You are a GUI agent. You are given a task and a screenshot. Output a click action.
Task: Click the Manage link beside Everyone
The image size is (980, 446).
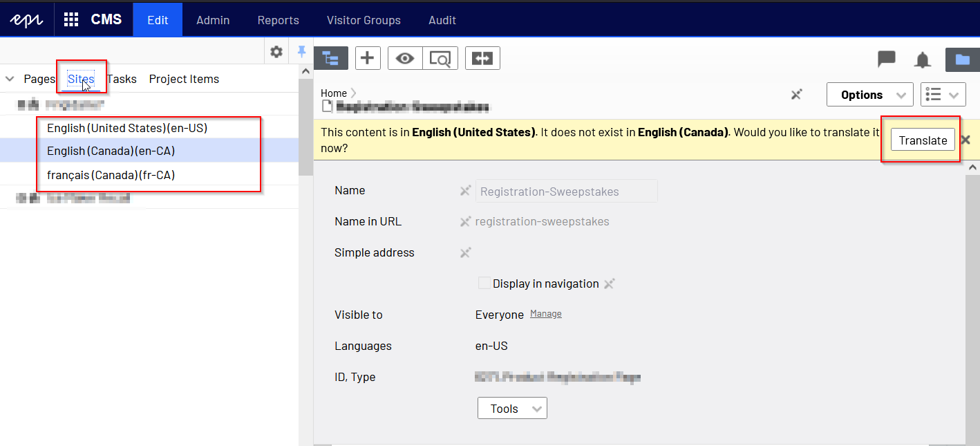tap(545, 314)
